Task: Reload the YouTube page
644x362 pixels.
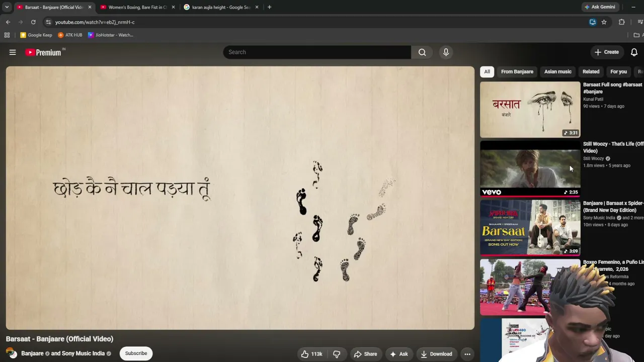Action: [33, 22]
